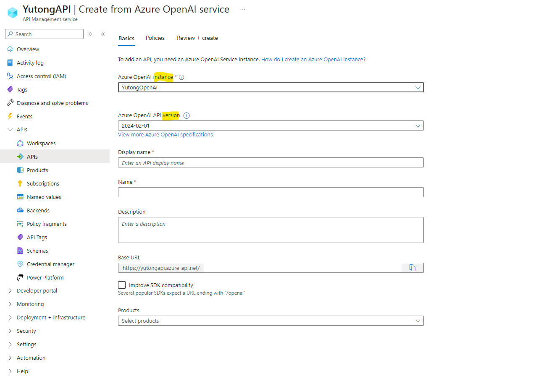Click the Activity log icon
This screenshot has width=541, height=392.
[10, 63]
